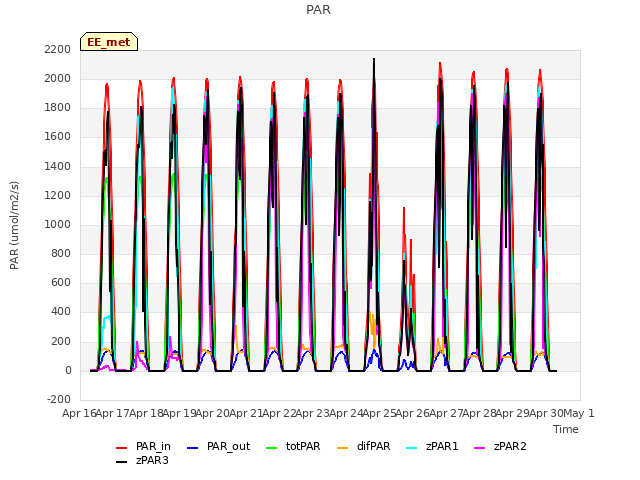Click the totPAR legend entry
This screenshot has width=640, height=480.
tap(293, 447)
